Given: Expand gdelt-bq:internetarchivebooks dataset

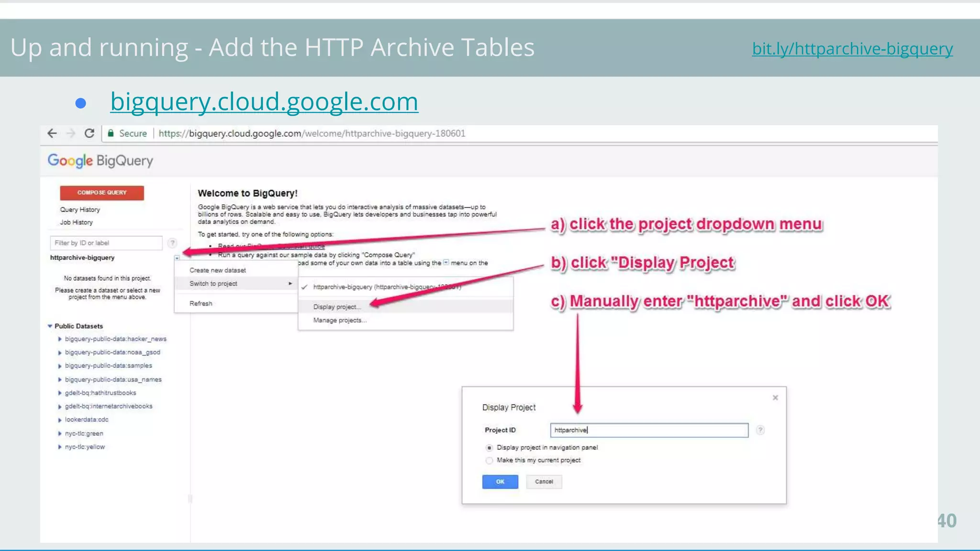Looking at the screenshot, I should (x=60, y=407).
